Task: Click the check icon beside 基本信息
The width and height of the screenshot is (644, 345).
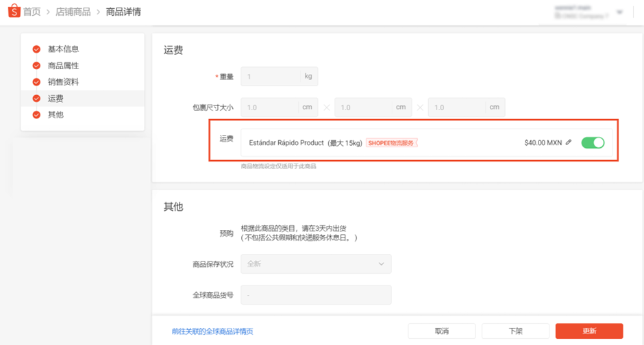Action: click(x=36, y=49)
